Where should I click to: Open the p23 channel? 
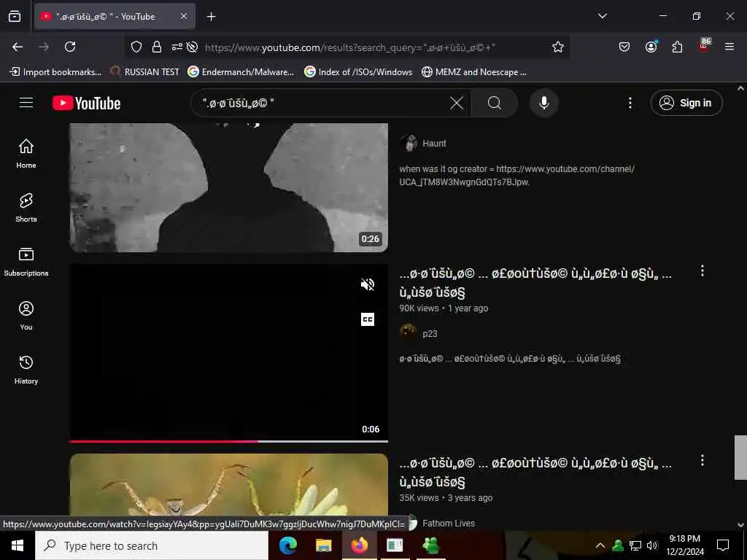[x=429, y=333]
